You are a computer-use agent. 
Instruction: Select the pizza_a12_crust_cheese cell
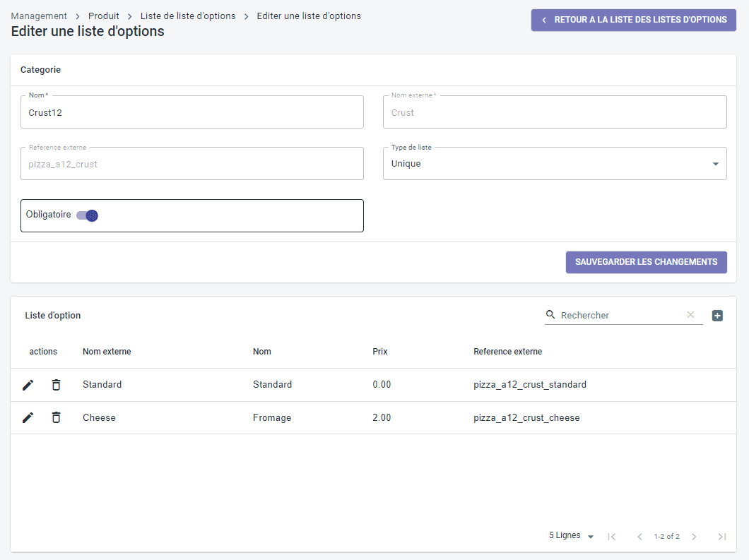click(x=526, y=418)
